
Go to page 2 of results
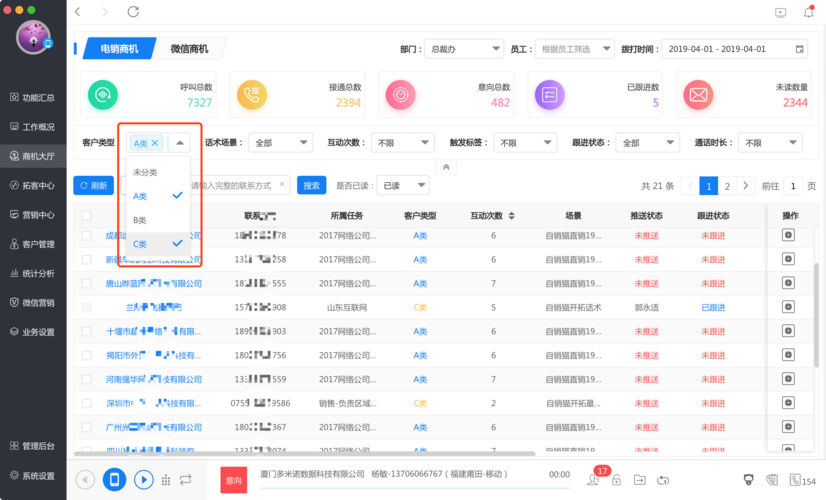click(x=727, y=186)
